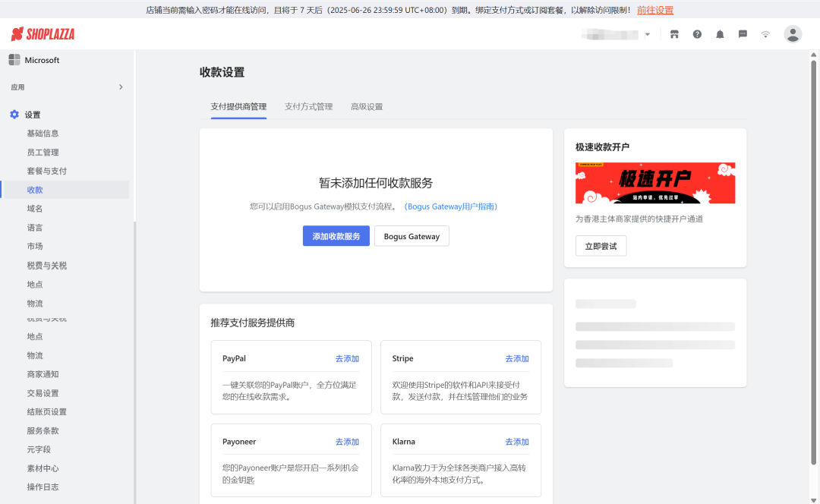Click the Shoplazza logo
This screenshot has width=820, height=504.
[43, 34]
